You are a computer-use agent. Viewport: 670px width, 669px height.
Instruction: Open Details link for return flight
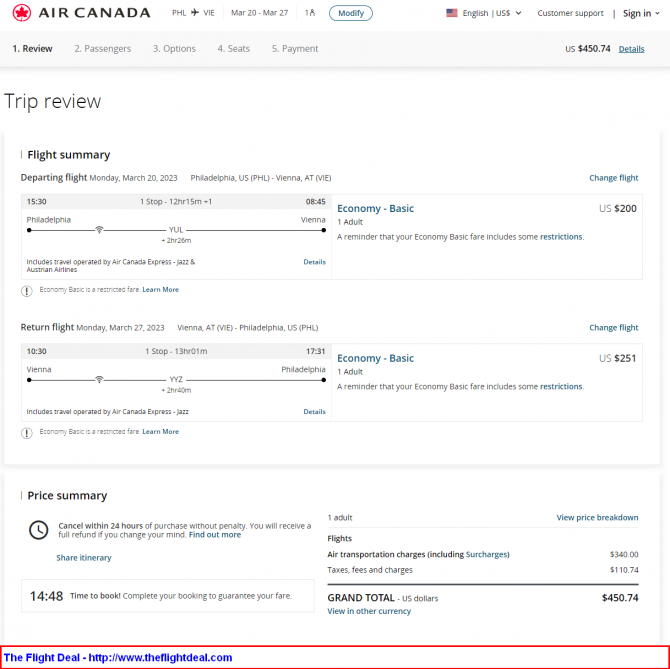314,411
